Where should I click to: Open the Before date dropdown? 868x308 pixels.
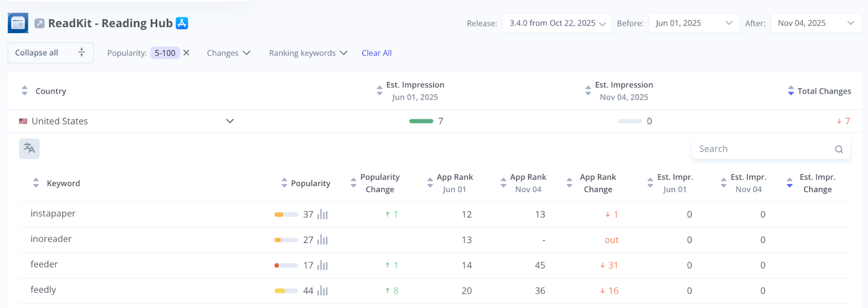694,23
